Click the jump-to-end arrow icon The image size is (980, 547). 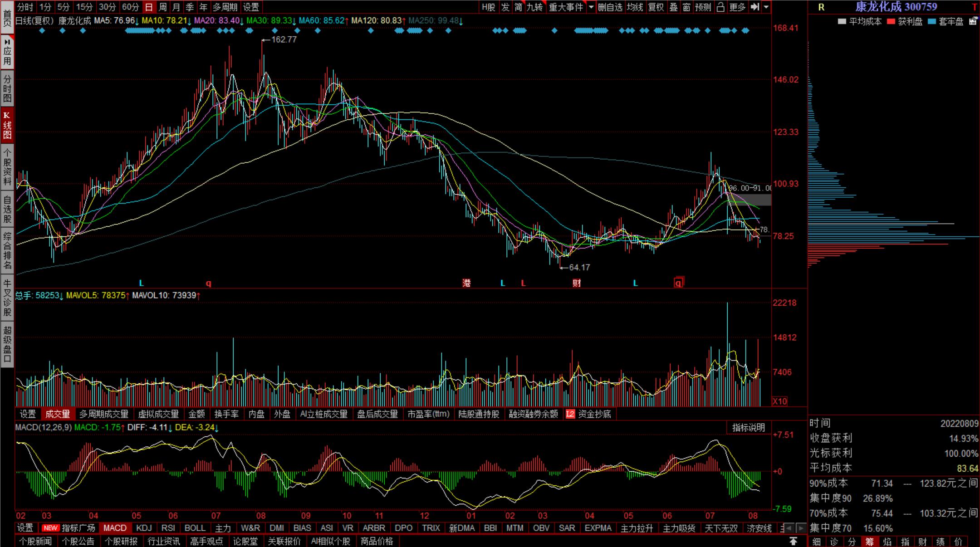[755, 7]
